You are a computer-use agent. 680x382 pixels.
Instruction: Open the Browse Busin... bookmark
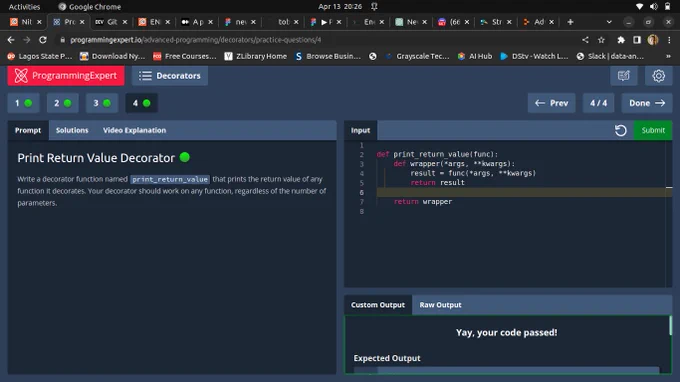pyautogui.click(x=328, y=56)
